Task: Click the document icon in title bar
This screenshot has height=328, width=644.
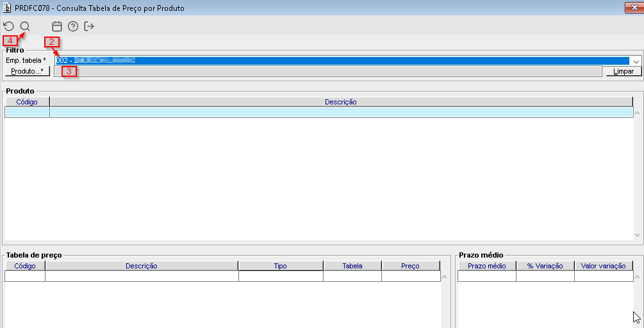Action: pyautogui.click(x=7, y=8)
